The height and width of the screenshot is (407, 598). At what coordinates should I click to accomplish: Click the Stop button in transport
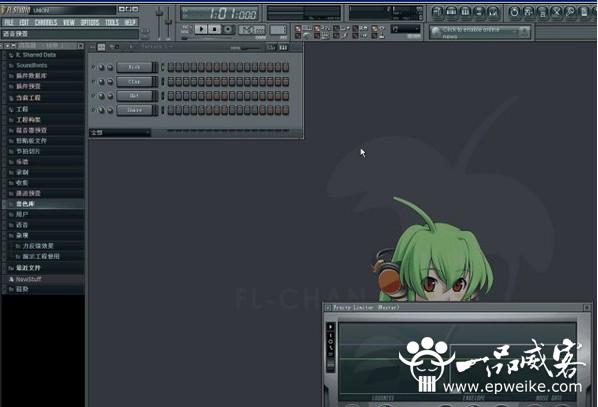tap(214, 29)
